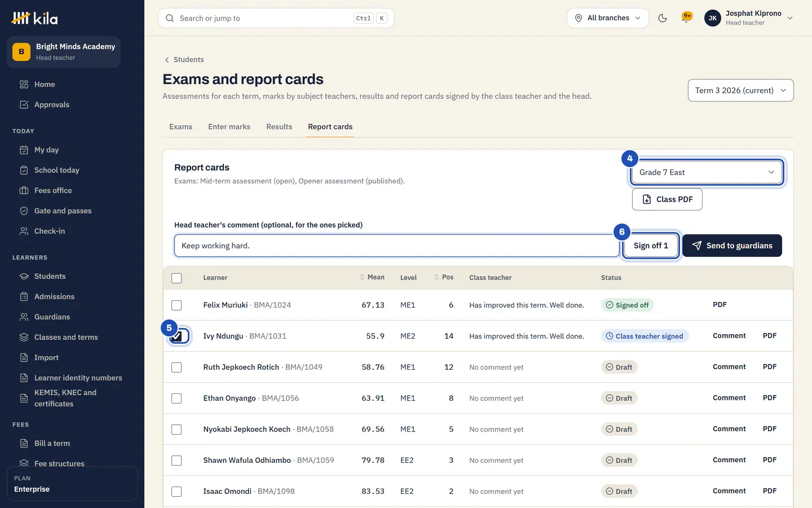Switch to the Results tab
Image resolution: width=812 pixels, height=508 pixels.
pos(279,127)
